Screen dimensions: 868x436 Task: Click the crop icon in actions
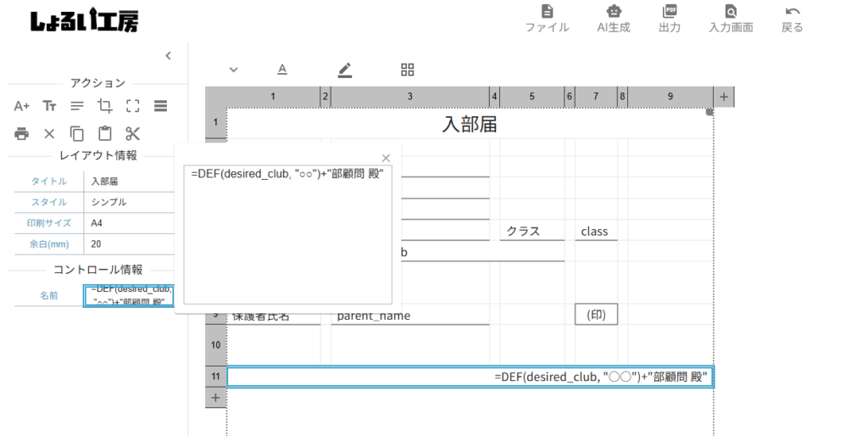point(104,106)
